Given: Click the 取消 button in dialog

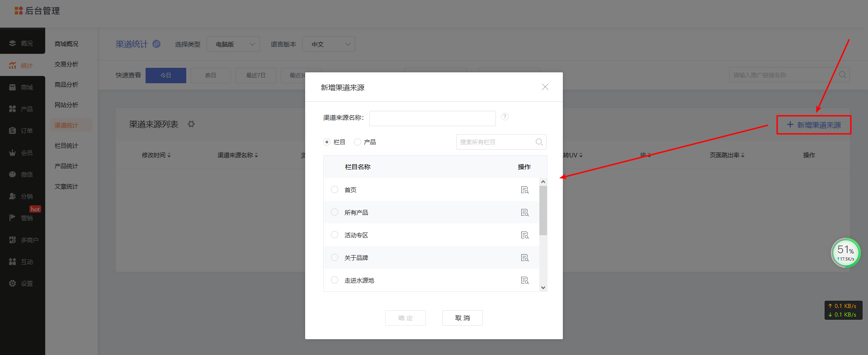Looking at the screenshot, I should [x=462, y=318].
